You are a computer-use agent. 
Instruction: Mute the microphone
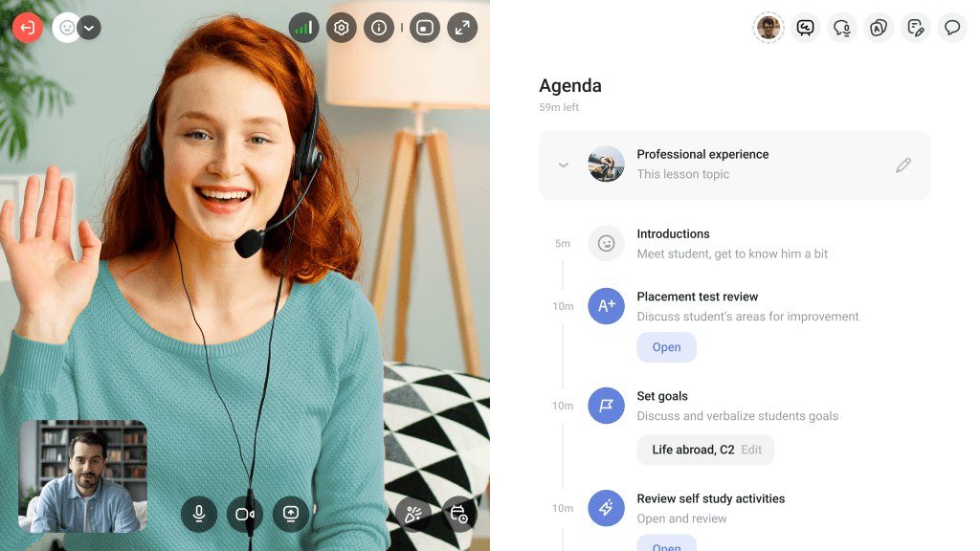pyautogui.click(x=199, y=514)
